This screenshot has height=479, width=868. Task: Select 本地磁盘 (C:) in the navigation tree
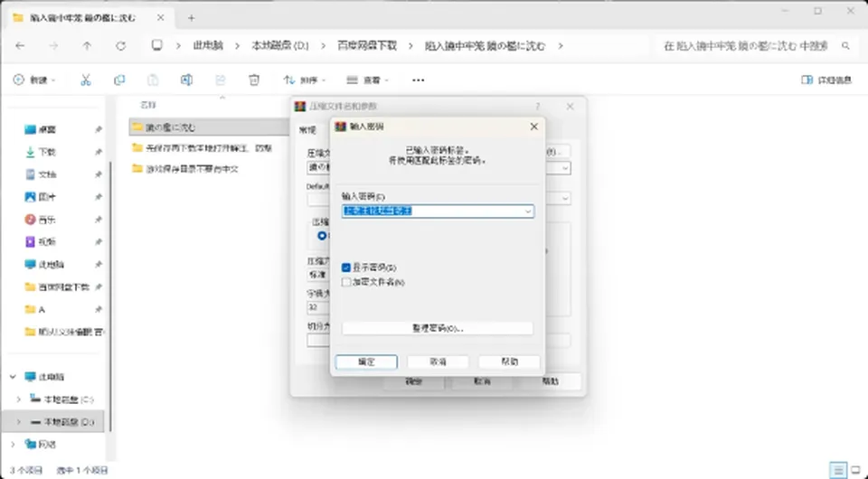(69, 399)
